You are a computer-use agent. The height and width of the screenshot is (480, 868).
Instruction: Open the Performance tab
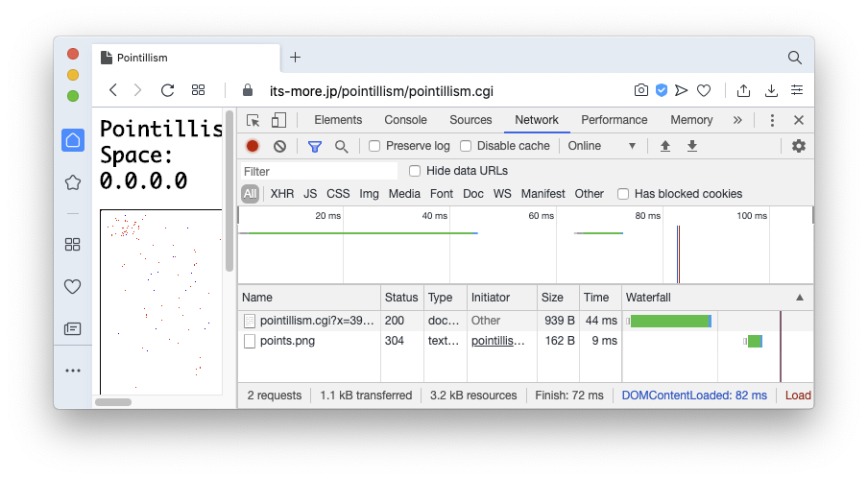tap(614, 120)
